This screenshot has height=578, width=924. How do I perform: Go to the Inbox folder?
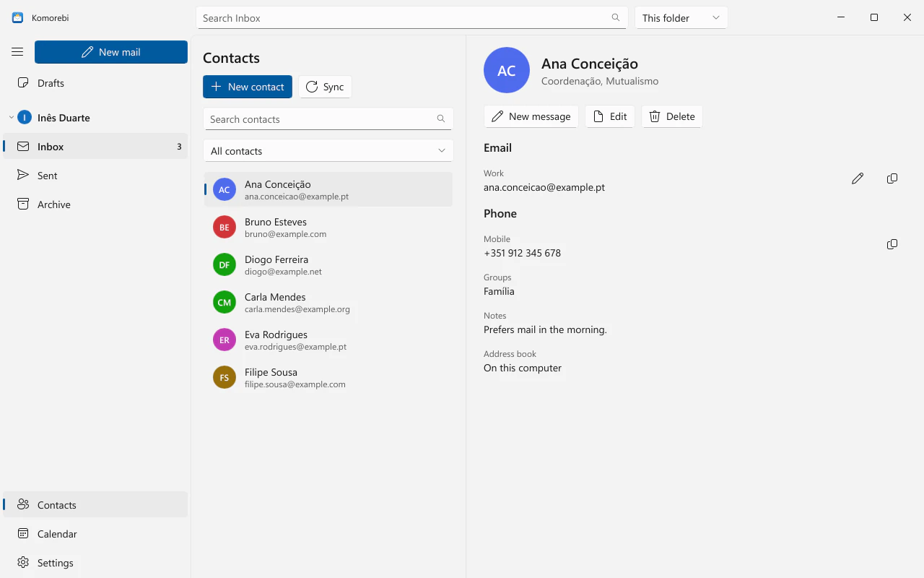tap(95, 147)
